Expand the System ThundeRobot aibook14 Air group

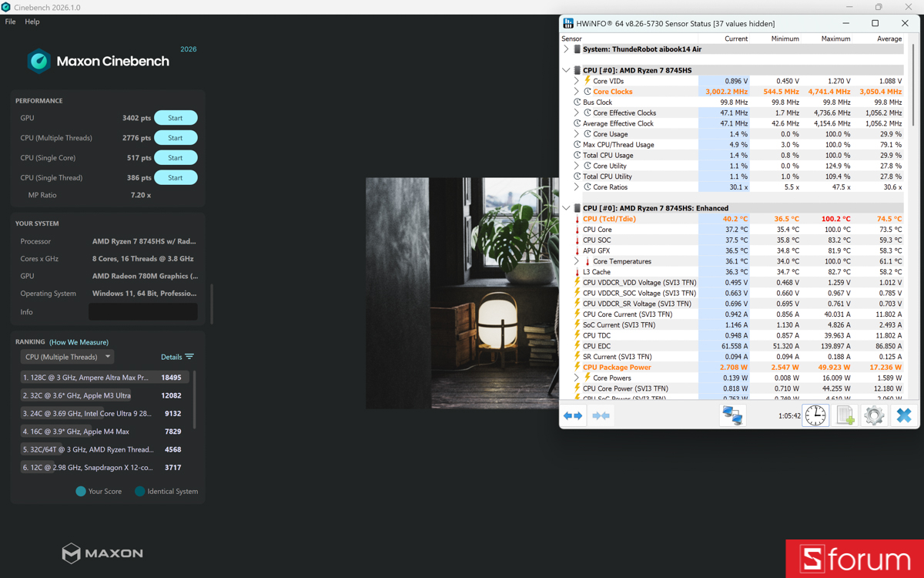567,49
